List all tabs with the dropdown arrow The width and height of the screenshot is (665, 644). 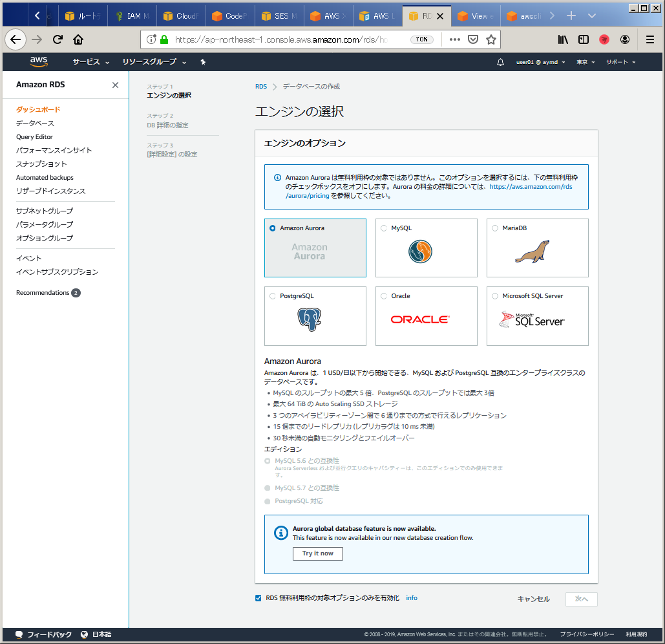point(592,16)
